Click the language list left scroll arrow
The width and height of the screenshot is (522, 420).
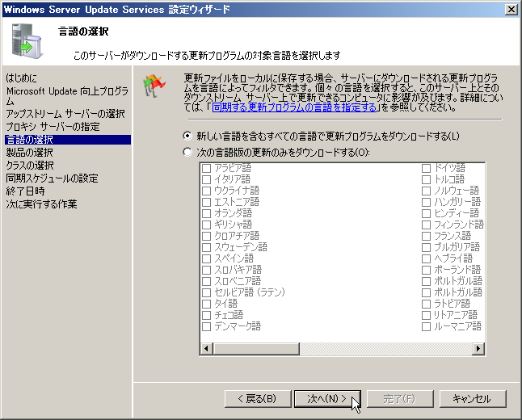point(206,348)
